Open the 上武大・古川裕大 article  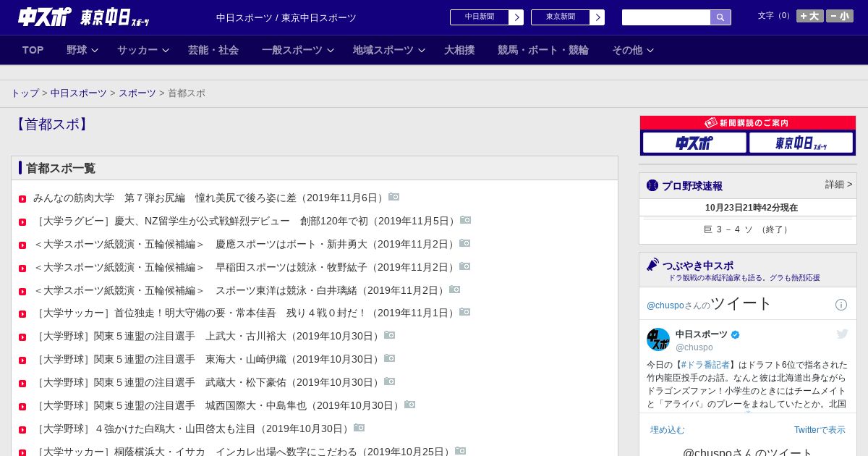click(208, 336)
